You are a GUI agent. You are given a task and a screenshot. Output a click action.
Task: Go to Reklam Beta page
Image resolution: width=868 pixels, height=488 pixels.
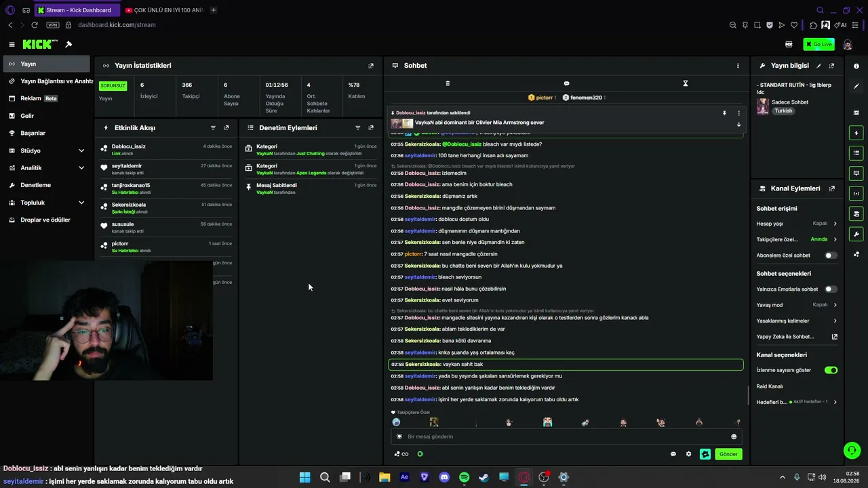45,98
